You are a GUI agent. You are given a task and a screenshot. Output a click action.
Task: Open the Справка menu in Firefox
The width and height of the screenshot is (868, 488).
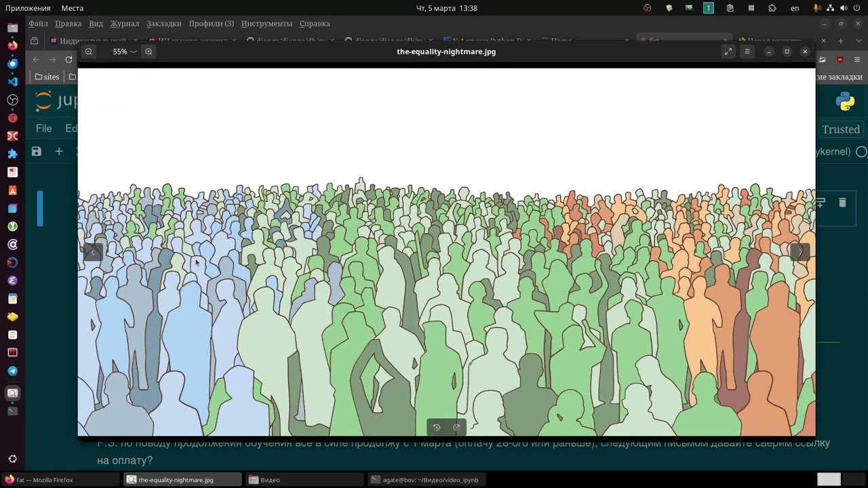pyautogui.click(x=315, y=24)
